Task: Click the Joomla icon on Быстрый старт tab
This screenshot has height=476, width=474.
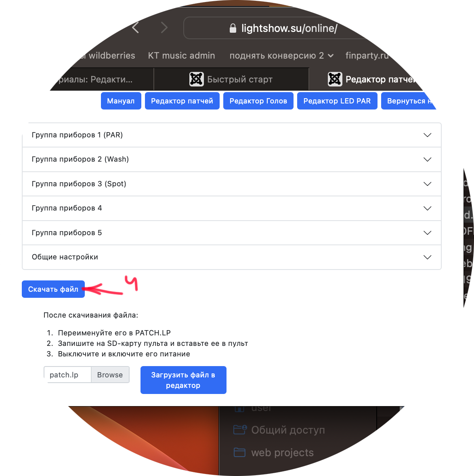Action: coord(196,79)
